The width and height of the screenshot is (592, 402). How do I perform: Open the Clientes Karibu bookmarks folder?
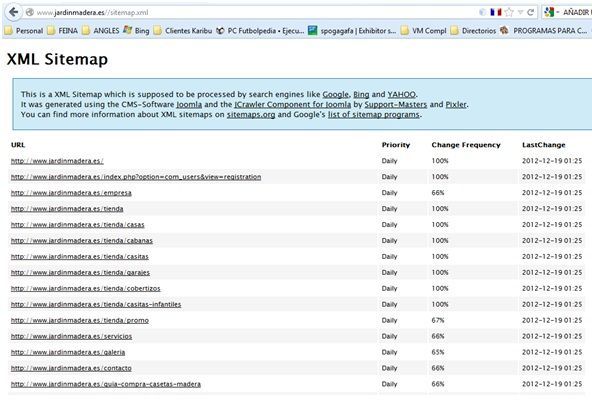point(183,31)
